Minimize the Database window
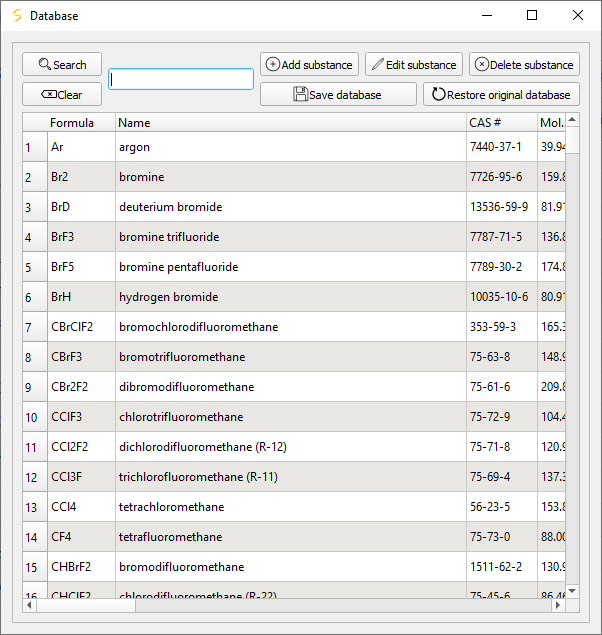Screen dimensions: 602x635 tap(487, 15)
